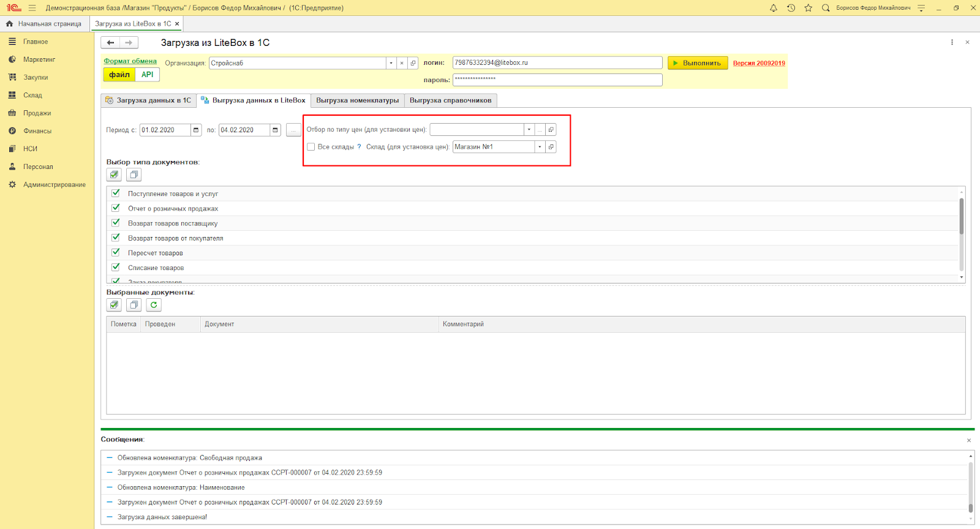Switch to Выгрузка справочников tab
The width and height of the screenshot is (980, 529).
(450, 100)
